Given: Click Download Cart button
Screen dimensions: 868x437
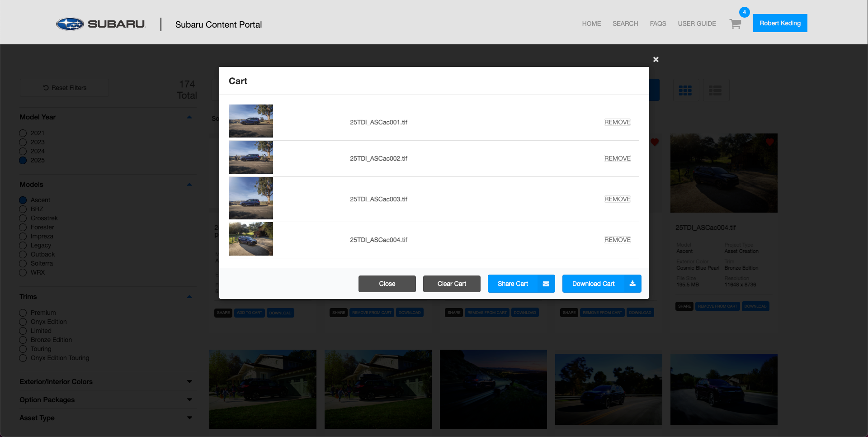Looking at the screenshot, I should 602,284.
